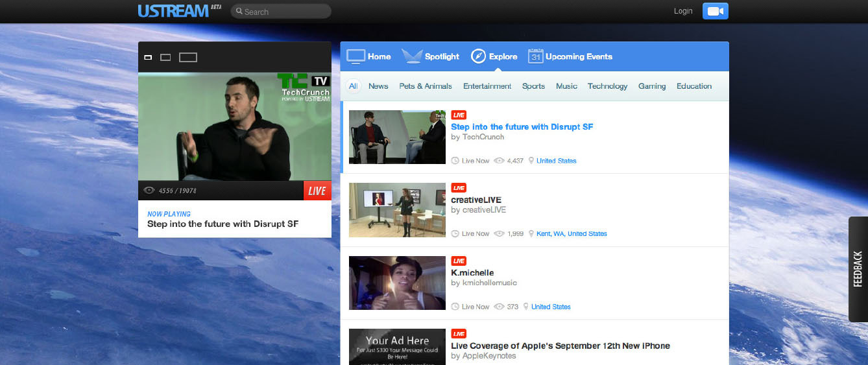
Task: Open the by creativeLIVE author link
Action: point(478,210)
